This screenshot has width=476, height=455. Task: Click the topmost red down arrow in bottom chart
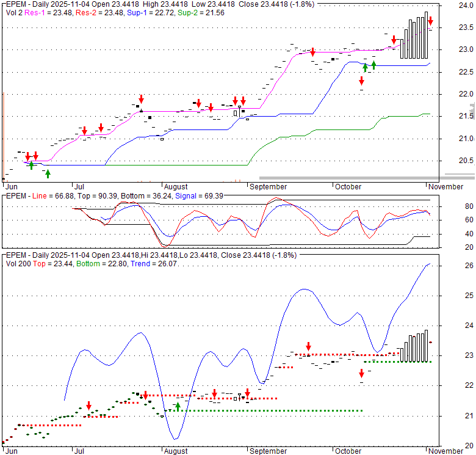click(x=308, y=346)
